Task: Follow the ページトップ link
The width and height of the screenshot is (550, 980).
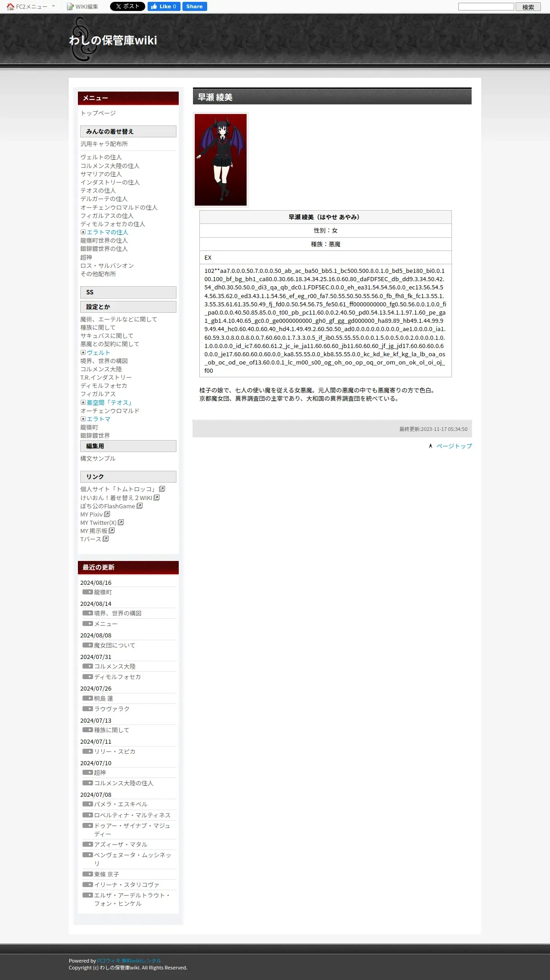Action: (x=454, y=446)
